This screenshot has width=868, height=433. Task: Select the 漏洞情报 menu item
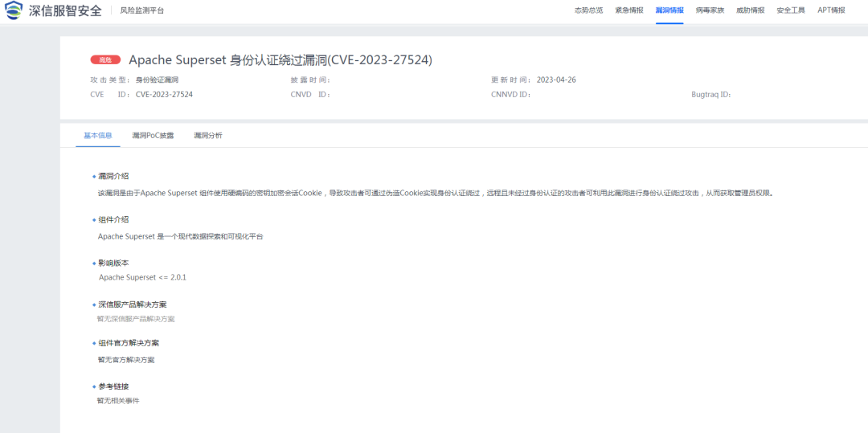(669, 10)
